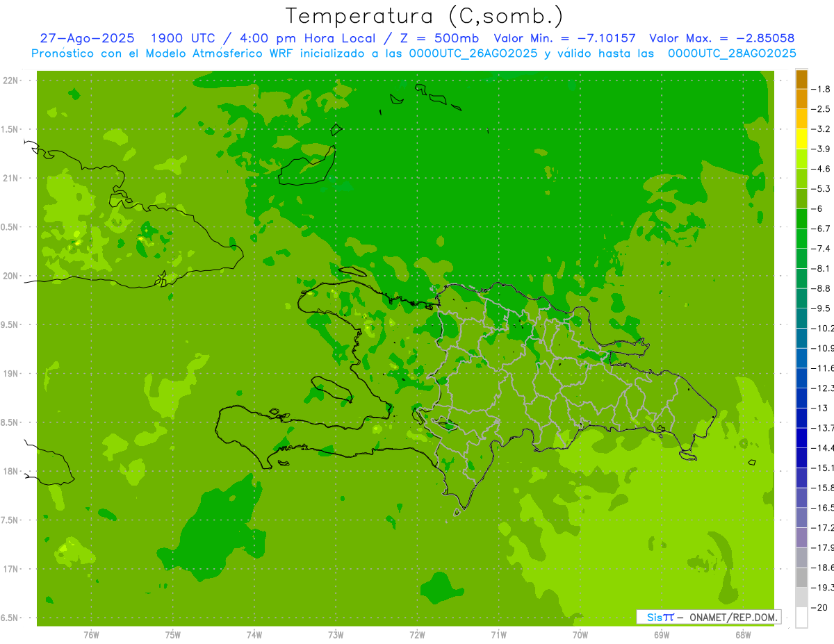Click the '-13' color scale value
The width and height of the screenshot is (834, 644).
coord(819,408)
